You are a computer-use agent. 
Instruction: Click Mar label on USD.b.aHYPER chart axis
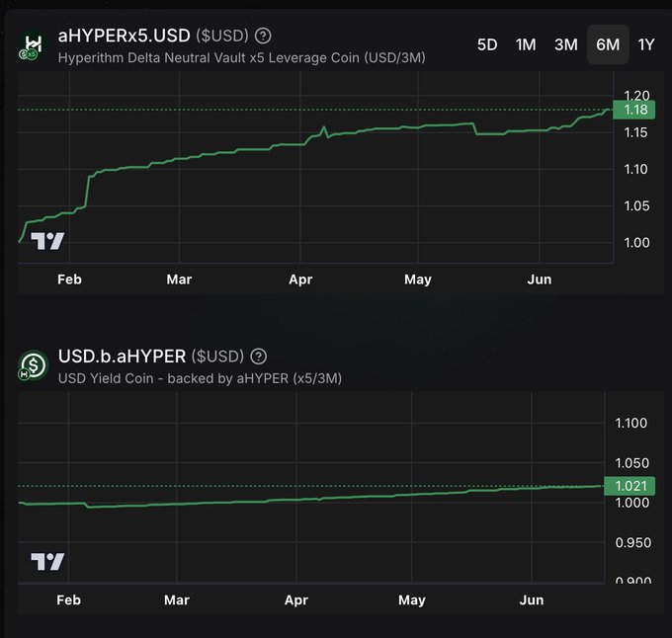pos(177,599)
